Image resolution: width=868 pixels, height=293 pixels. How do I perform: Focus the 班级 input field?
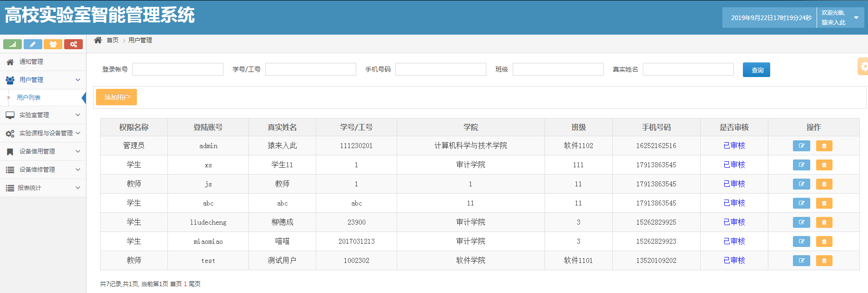[558, 69]
